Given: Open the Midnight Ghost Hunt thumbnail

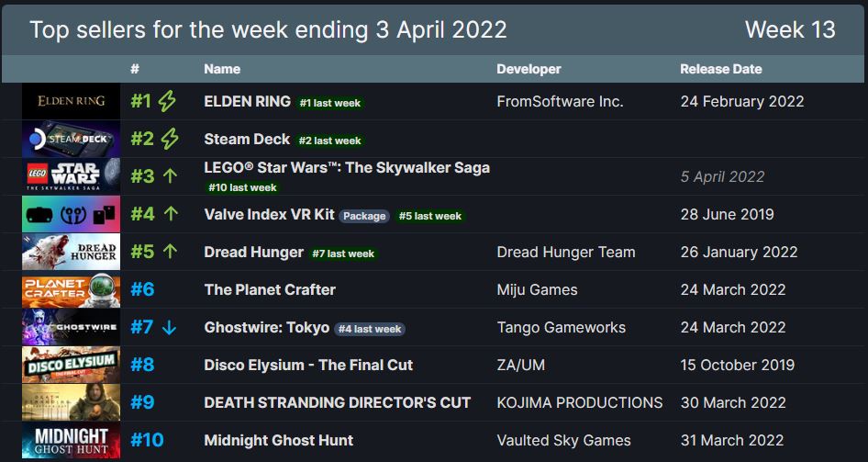Looking at the screenshot, I should coord(71,440).
